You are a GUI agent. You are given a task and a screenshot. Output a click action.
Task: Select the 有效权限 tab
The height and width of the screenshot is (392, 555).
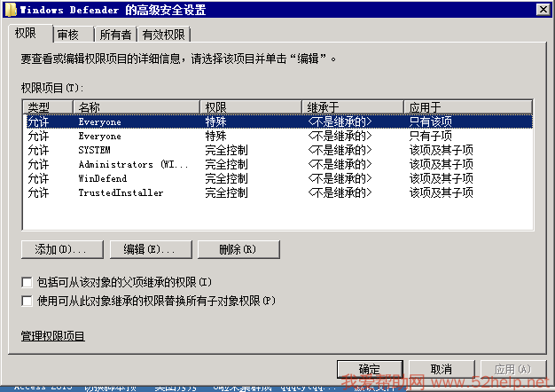pyautogui.click(x=164, y=35)
